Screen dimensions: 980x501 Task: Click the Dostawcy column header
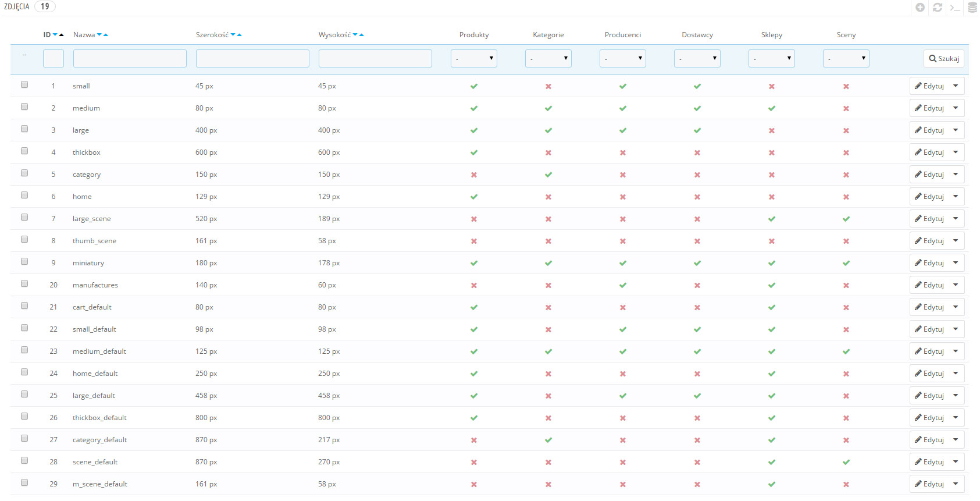coord(697,35)
